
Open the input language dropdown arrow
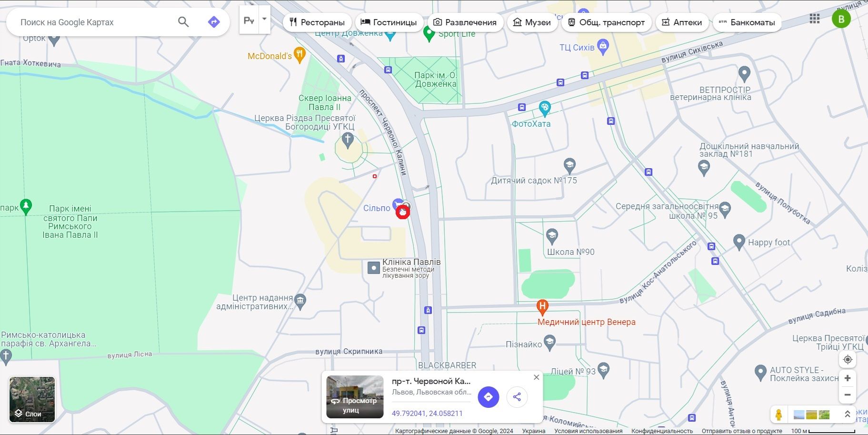pos(264,20)
